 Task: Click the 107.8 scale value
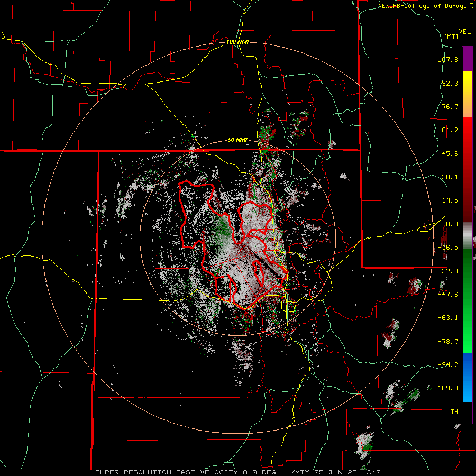click(448, 59)
